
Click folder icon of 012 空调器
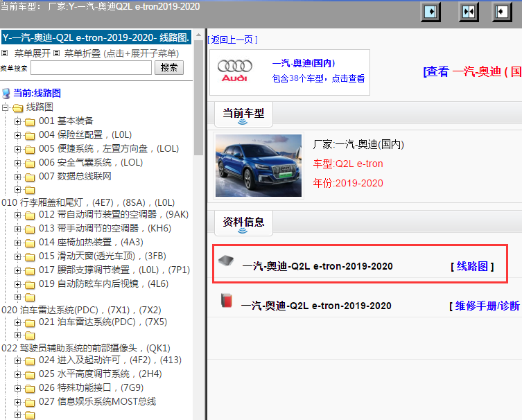coord(30,216)
